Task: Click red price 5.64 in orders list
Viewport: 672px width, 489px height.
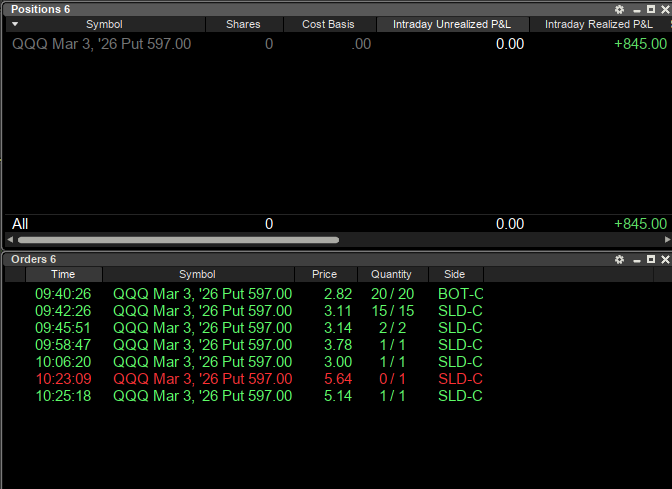Action: [x=338, y=379]
